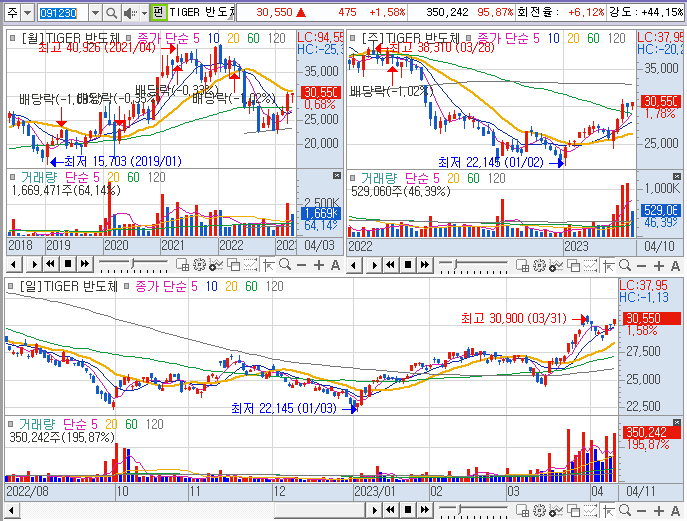Image resolution: width=687 pixels, height=521 pixels.
Task: Toggle the [일]TIGER 반도체 series checkbox
Action: [11, 287]
